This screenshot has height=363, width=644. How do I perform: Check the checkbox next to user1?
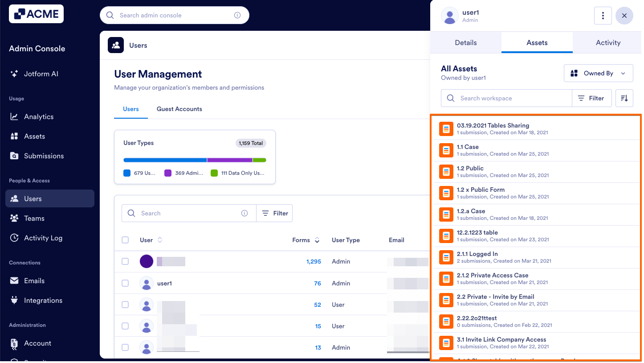click(x=125, y=283)
